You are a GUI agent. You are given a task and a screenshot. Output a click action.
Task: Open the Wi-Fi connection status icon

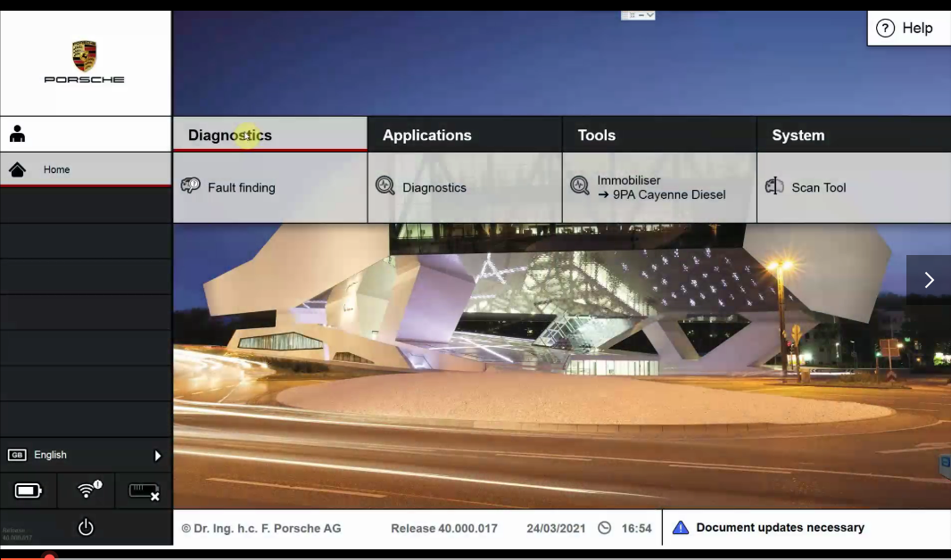87,490
